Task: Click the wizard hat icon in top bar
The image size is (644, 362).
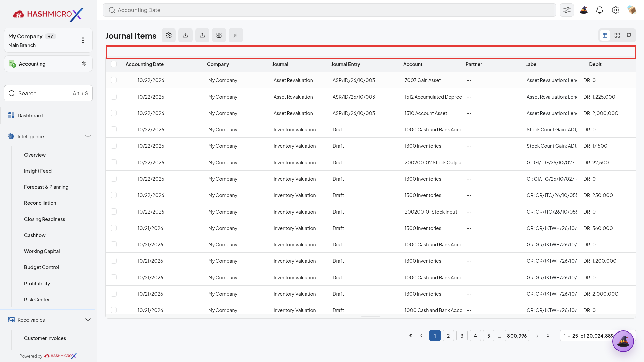Action: [x=584, y=10]
